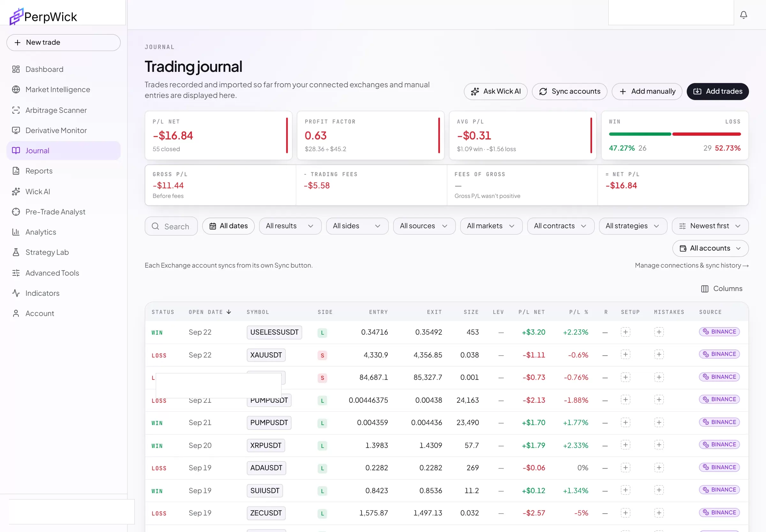Click the Search input field
The width and height of the screenshot is (766, 532).
171,226
